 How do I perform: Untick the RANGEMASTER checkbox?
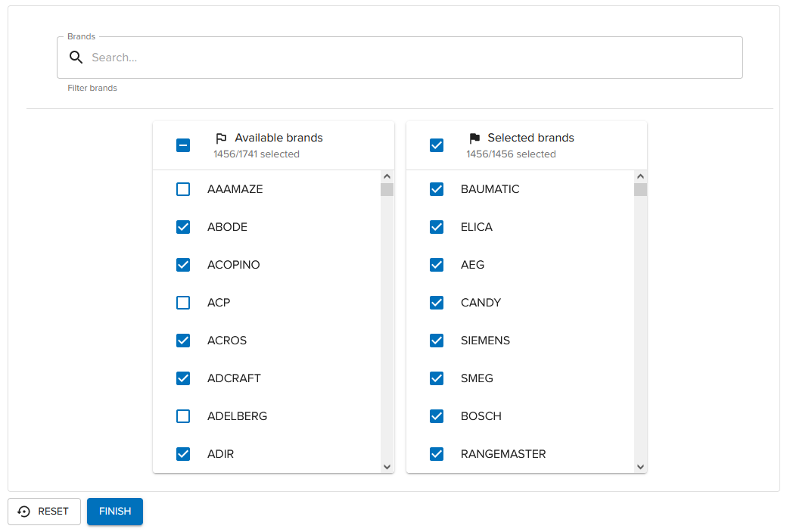tap(437, 454)
